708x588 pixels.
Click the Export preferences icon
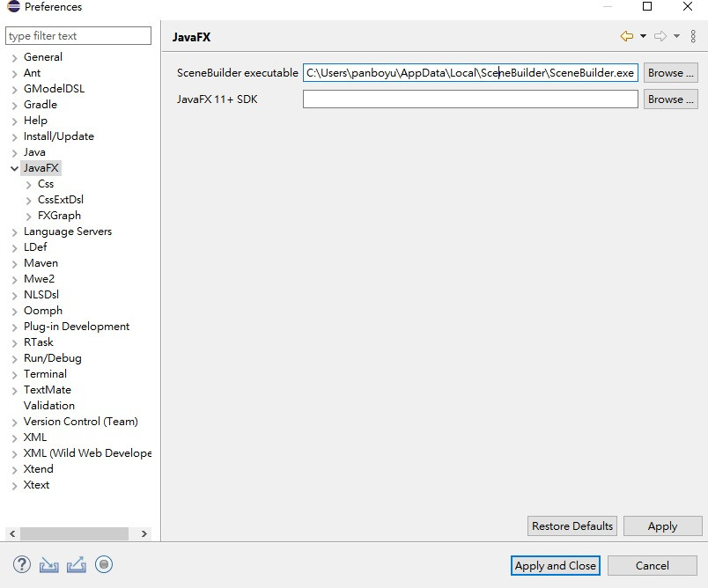click(77, 564)
